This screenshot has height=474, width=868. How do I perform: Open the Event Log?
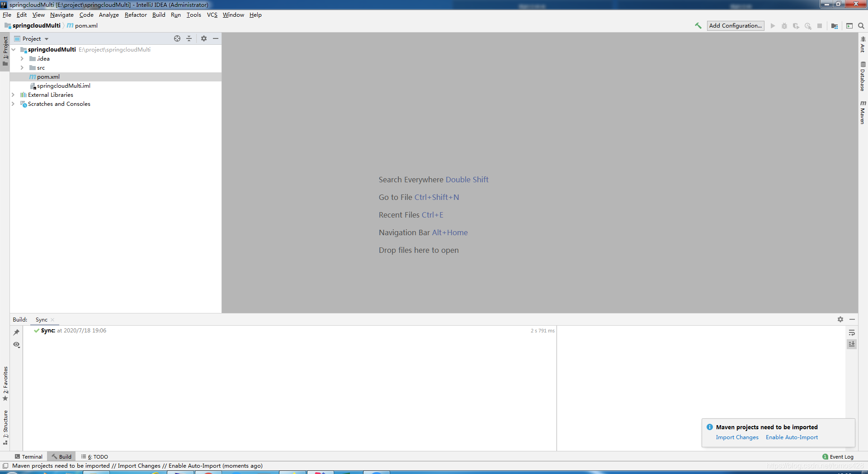pyautogui.click(x=838, y=457)
